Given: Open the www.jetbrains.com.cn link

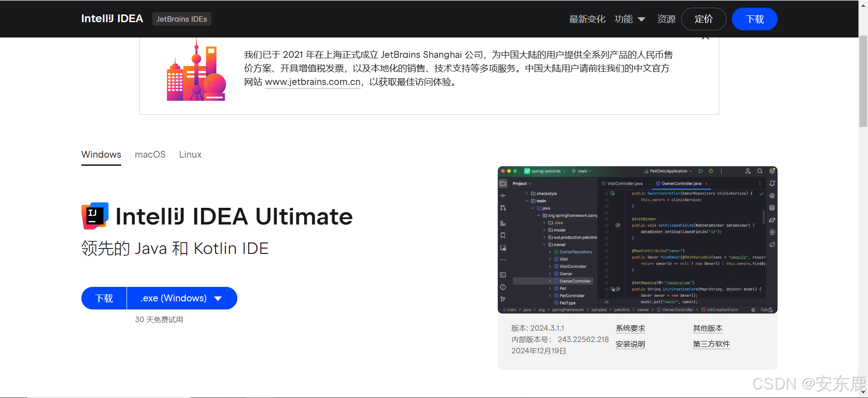Looking at the screenshot, I should [x=313, y=82].
